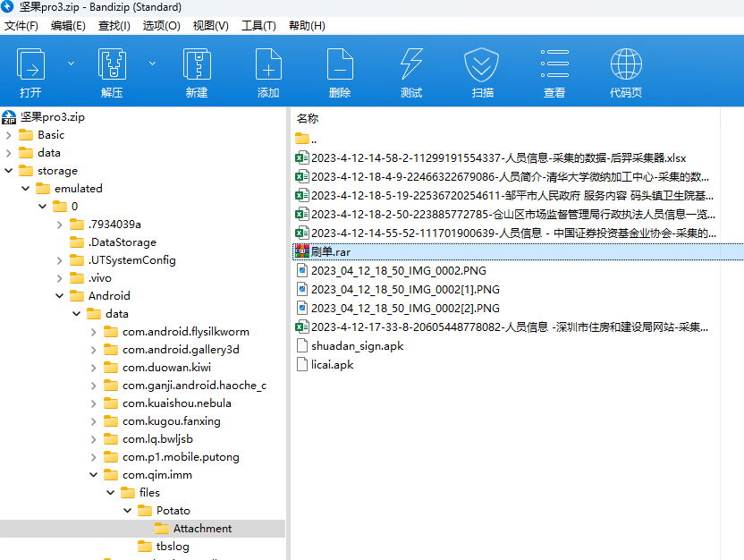This screenshot has width=744, height=560.
Task: Collapse the storage folder node
Action: pos(9,171)
